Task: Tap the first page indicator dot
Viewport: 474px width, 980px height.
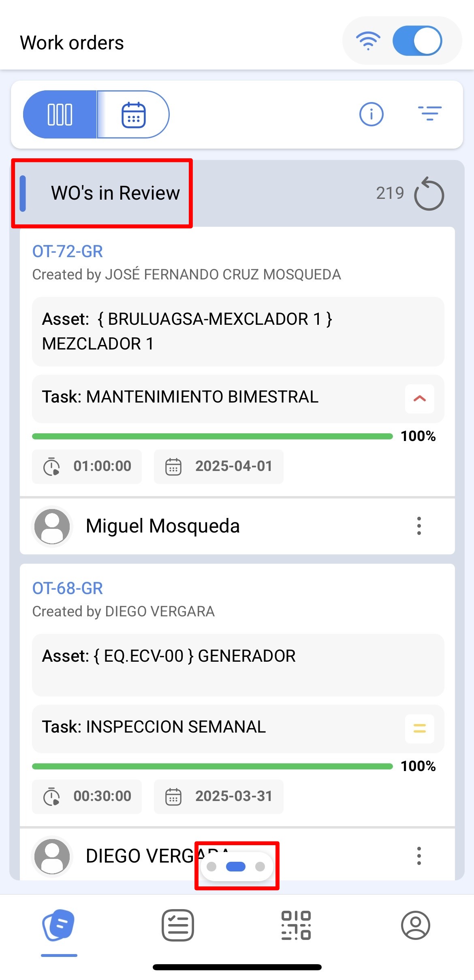Action: [211, 866]
